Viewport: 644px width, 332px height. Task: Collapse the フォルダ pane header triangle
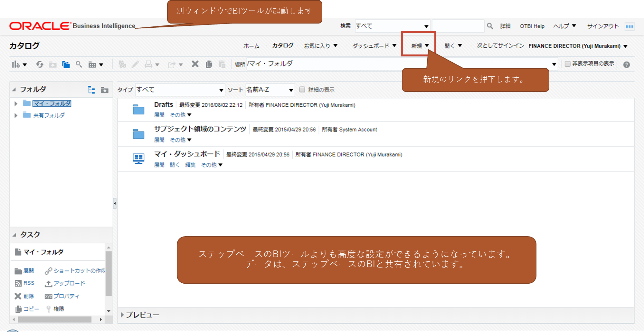click(x=14, y=90)
